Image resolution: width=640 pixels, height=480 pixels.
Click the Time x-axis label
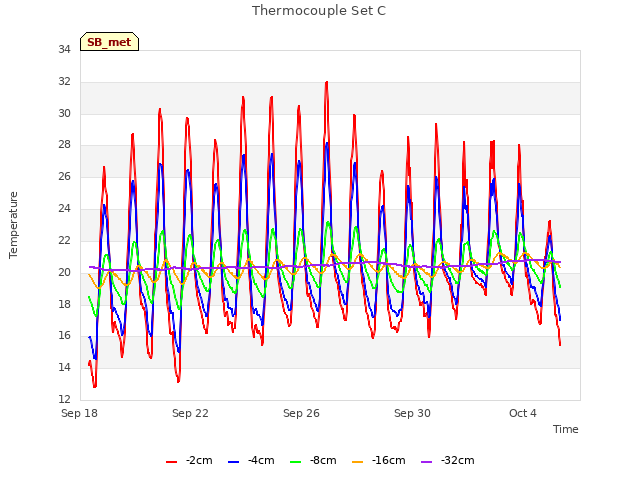point(566,429)
